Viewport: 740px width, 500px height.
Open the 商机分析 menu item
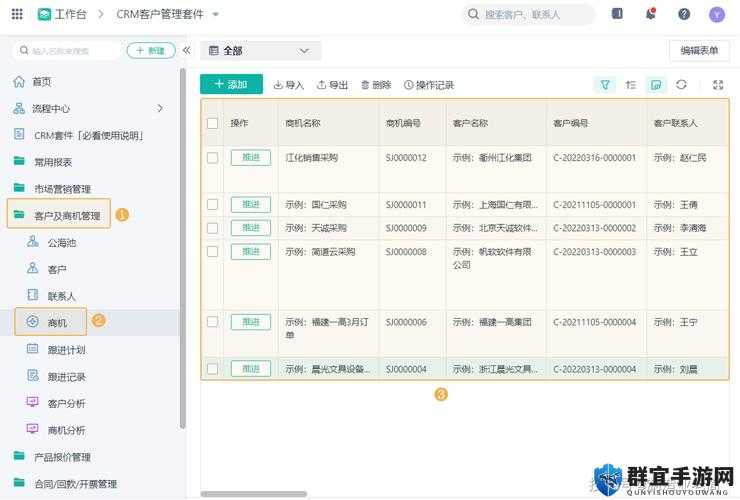pyautogui.click(x=67, y=430)
